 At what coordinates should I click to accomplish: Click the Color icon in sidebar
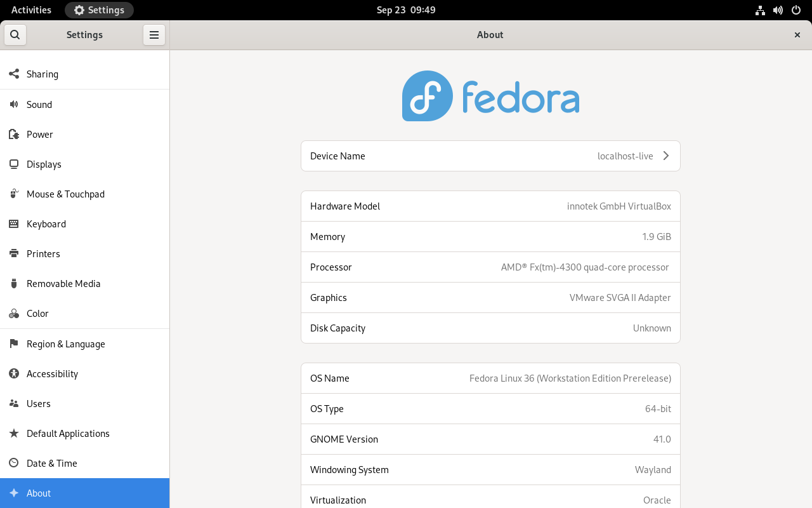click(14, 313)
